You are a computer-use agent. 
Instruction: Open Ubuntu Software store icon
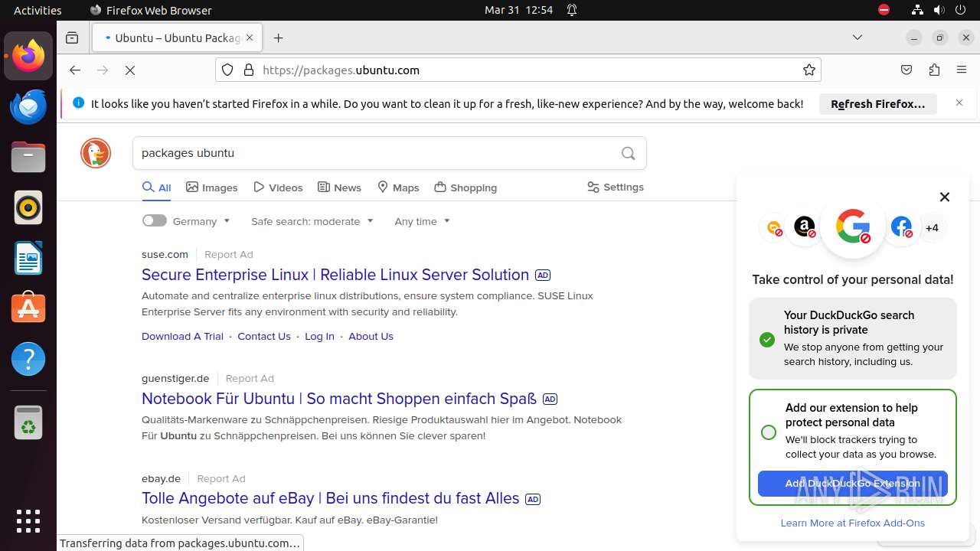point(28,308)
